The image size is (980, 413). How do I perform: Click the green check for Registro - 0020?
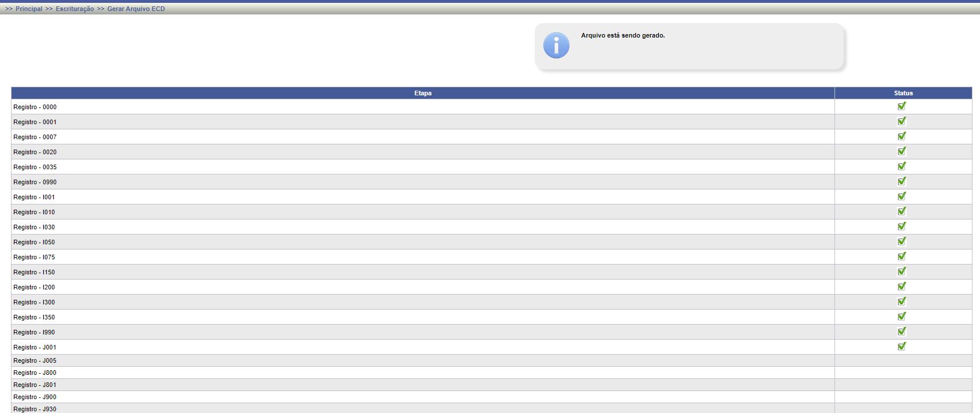coord(901,151)
